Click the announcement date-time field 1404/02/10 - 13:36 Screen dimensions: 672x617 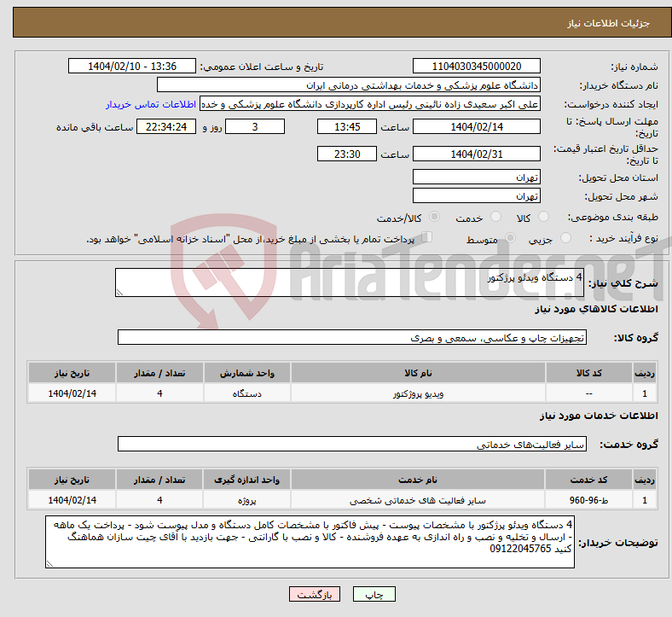(x=132, y=66)
